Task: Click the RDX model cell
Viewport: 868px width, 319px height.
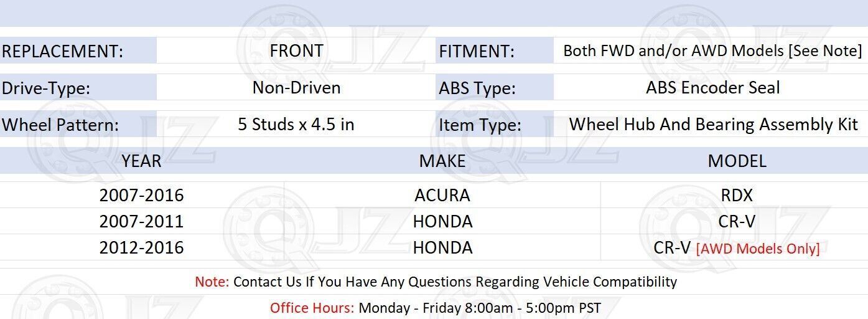Action: pos(737,195)
